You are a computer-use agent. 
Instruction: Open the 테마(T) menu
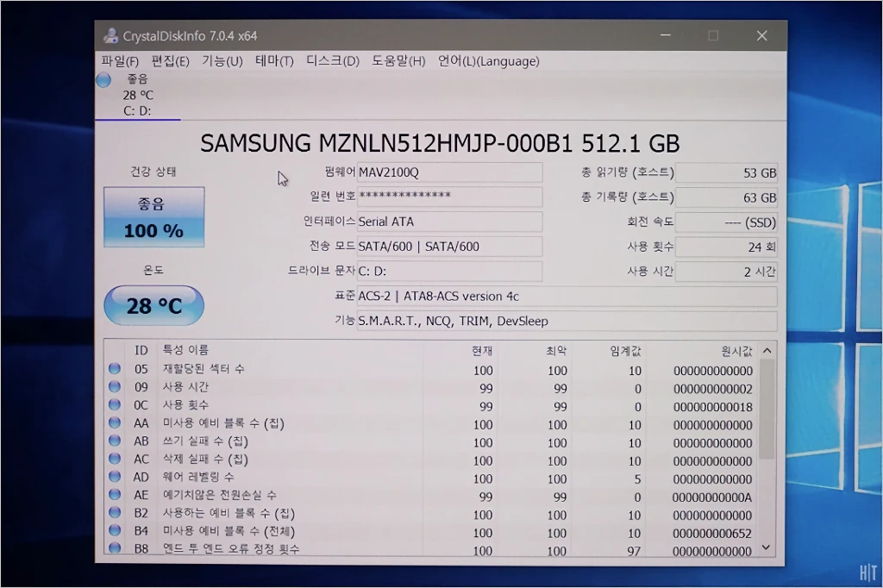point(274,61)
